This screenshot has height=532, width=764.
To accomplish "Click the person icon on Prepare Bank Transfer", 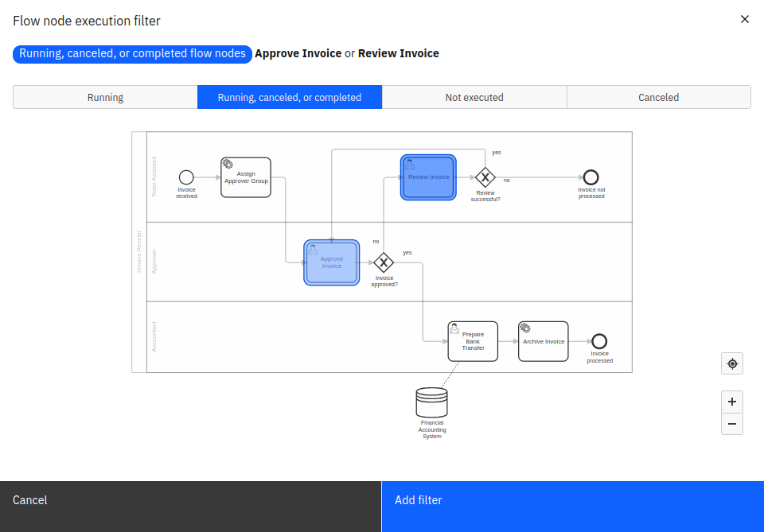I will click(x=454, y=328).
